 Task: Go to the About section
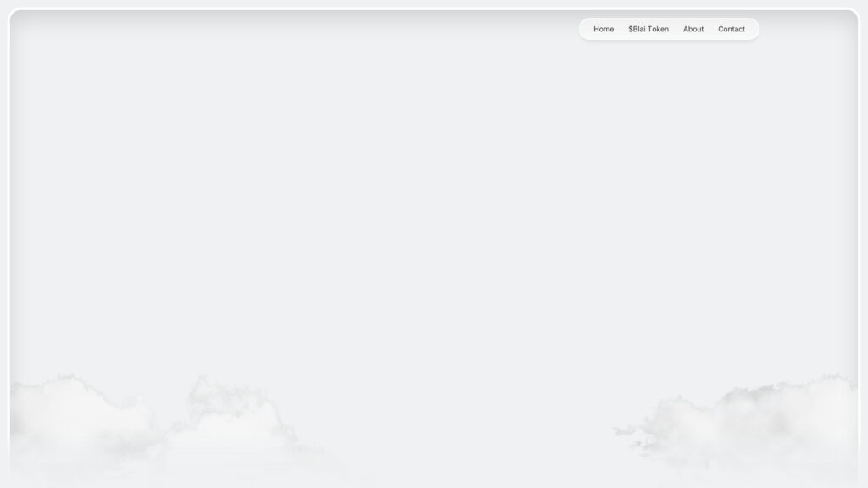(x=693, y=29)
